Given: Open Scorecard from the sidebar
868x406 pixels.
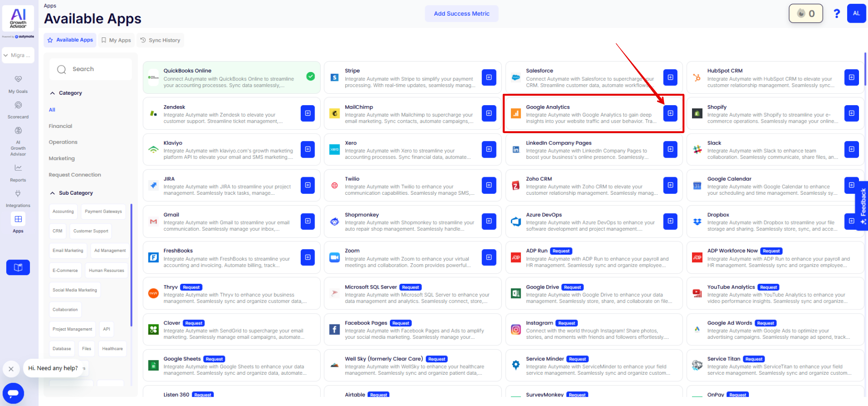Looking at the screenshot, I should [18, 109].
